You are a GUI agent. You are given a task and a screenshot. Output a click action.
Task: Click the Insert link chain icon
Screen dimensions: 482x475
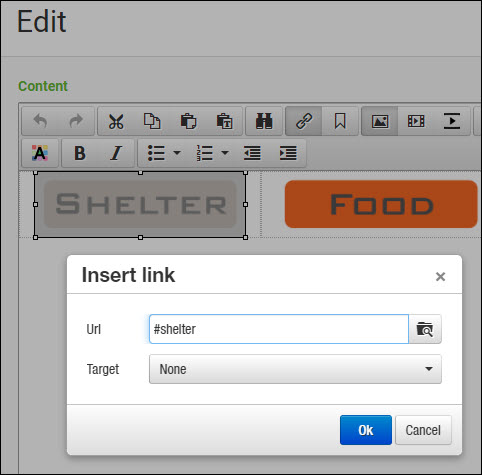pos(304,121)
